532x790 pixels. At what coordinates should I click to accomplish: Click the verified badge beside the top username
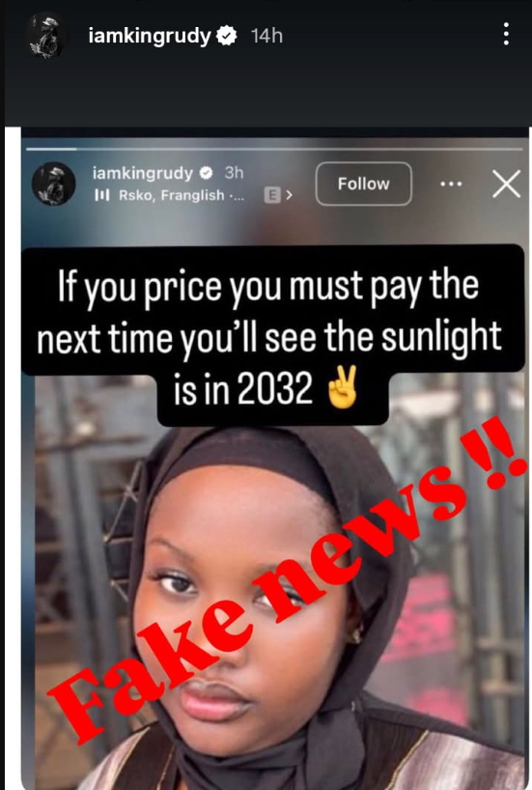pyautogui.click(x=227, y=36)
